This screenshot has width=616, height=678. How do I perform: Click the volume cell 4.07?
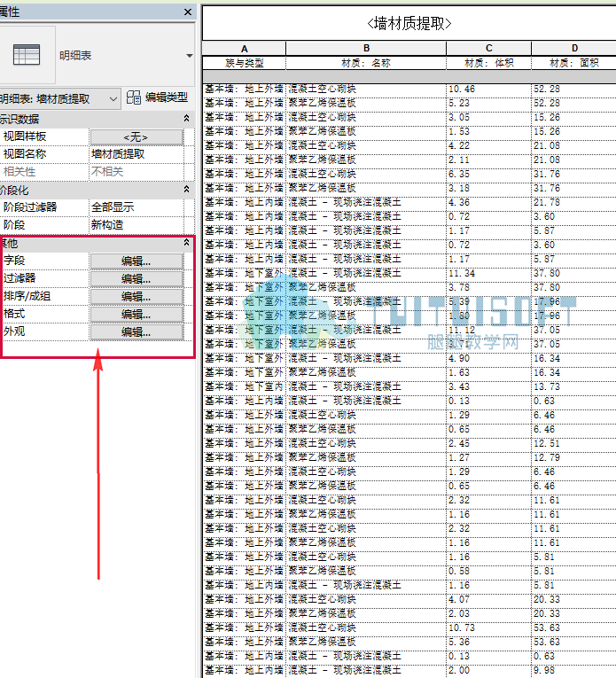489,599
